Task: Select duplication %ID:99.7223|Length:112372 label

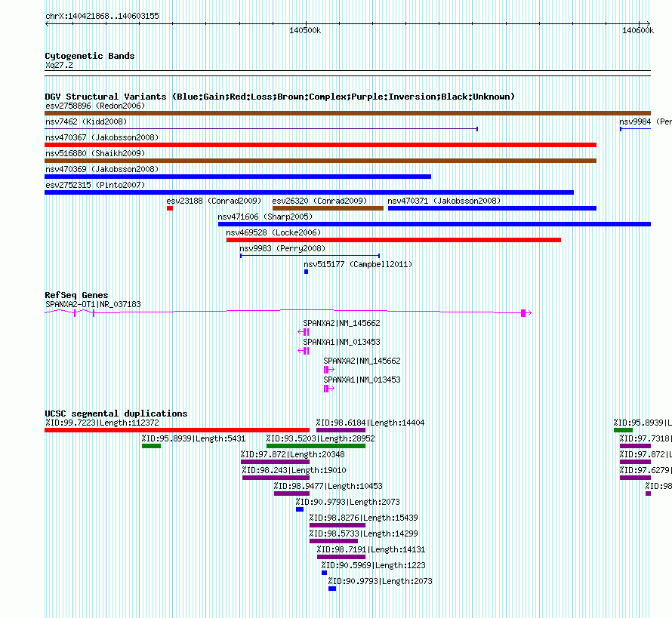Action: 102,423
